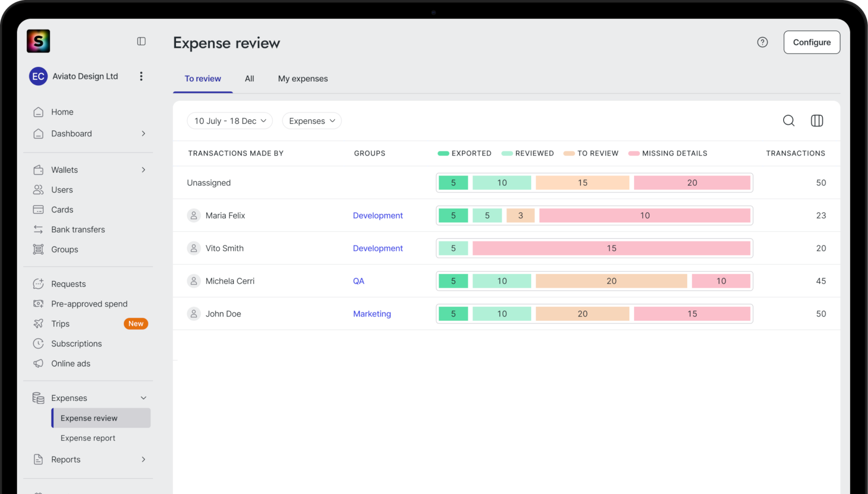Expand the Wallets submenu chevron
This screenshot has height=494, width=868.
tap(143, 170)
